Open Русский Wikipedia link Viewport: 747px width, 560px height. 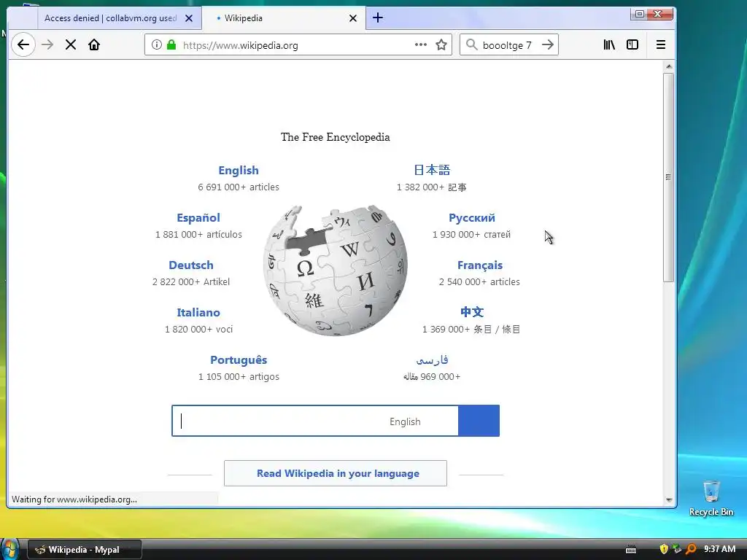pos(472,217)
